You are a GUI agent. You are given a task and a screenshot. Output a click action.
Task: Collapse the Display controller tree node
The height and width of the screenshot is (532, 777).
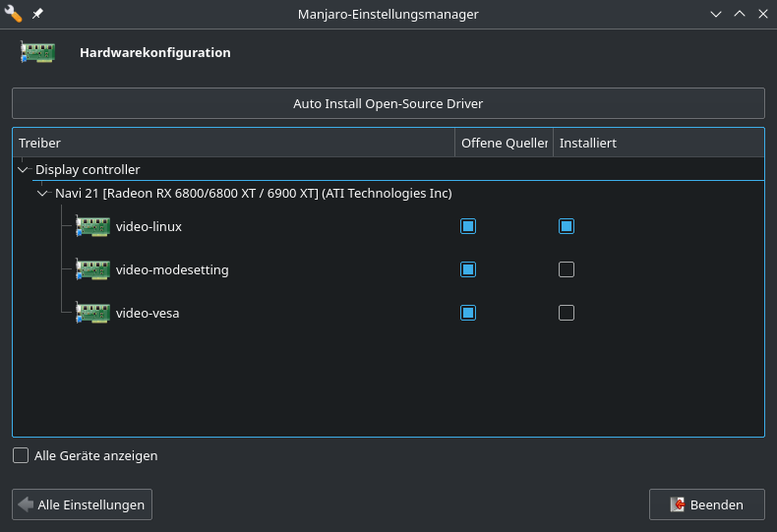pos(24,169)
